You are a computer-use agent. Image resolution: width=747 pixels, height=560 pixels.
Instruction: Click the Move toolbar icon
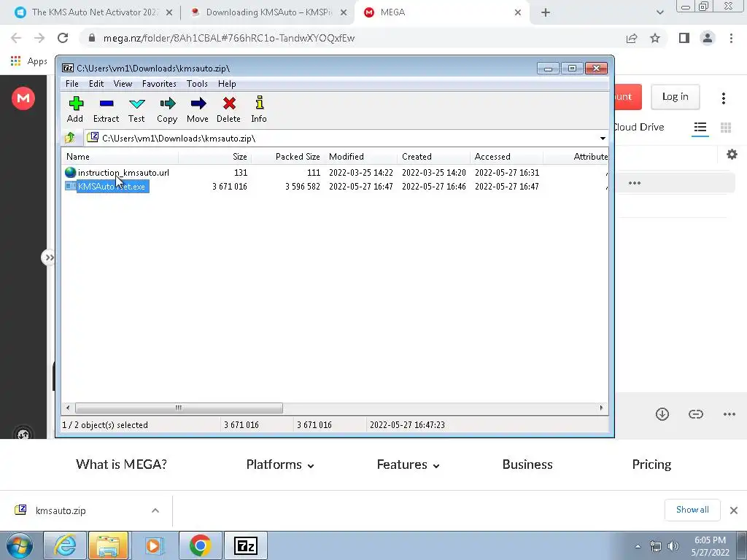[x=198, y=109]
